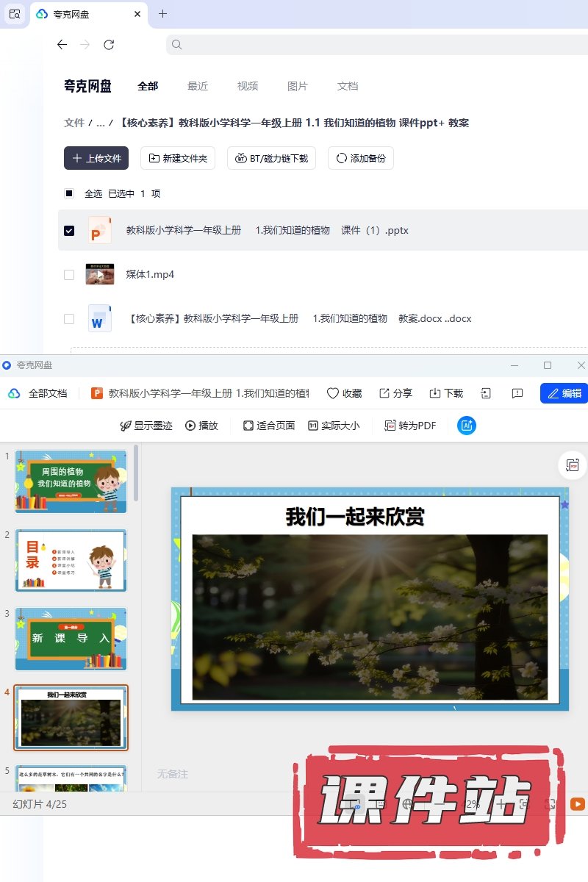Image resolution: width=588 pixels, height=882 pixels.
Task: Click the 收藏 heart favorite icon
Action: (x=333, y=393)
